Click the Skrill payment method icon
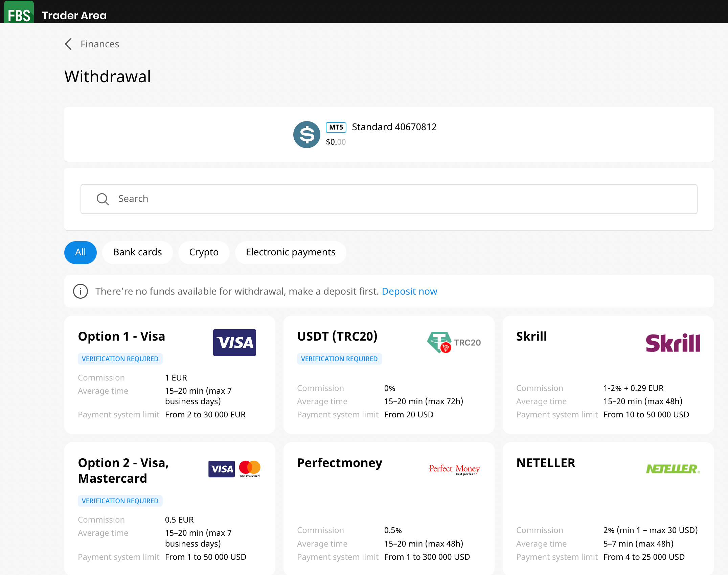The image size is (728, 575). point(673,343)
